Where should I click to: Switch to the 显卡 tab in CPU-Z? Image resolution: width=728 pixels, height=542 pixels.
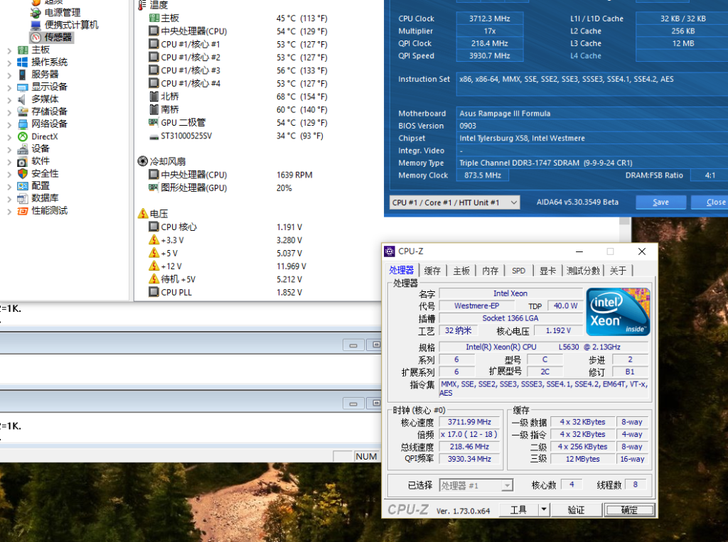548,271
